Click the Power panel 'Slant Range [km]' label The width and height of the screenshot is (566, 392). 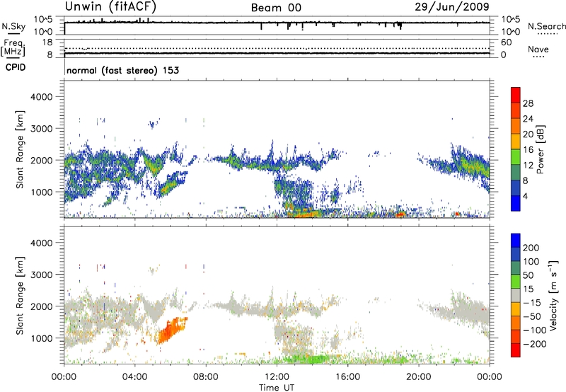20,149
